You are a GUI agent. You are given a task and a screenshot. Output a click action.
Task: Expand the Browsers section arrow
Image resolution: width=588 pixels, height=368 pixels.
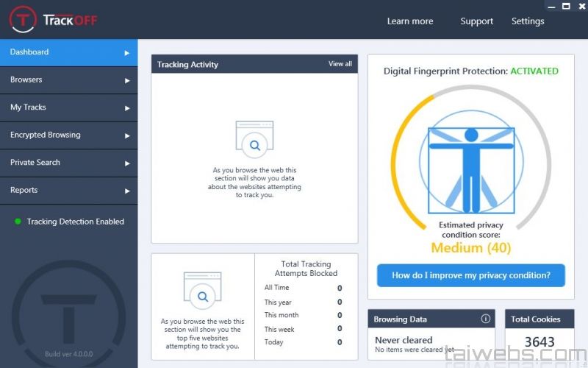[127, 80]
